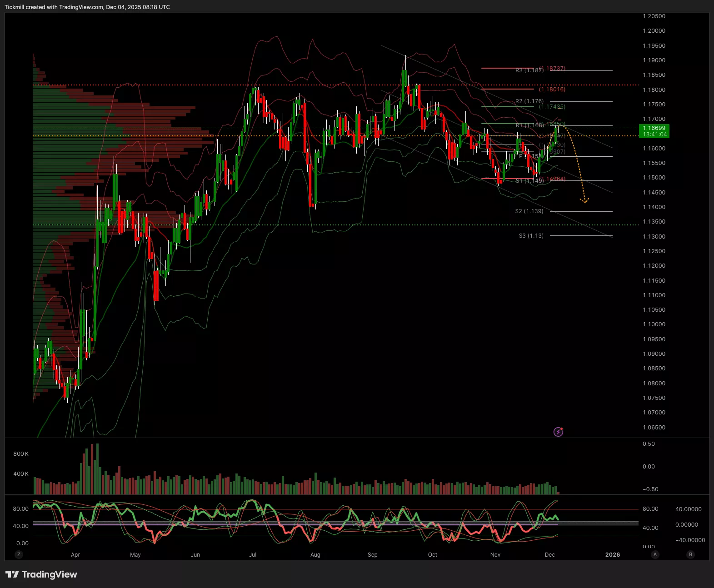
Task: Click the Z timezone button on time axis
Action: pyautogui.click(x=19, y=554)
